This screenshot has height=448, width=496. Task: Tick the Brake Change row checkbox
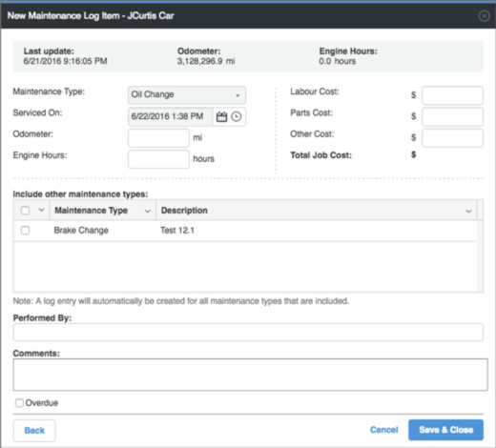[25, 231]
